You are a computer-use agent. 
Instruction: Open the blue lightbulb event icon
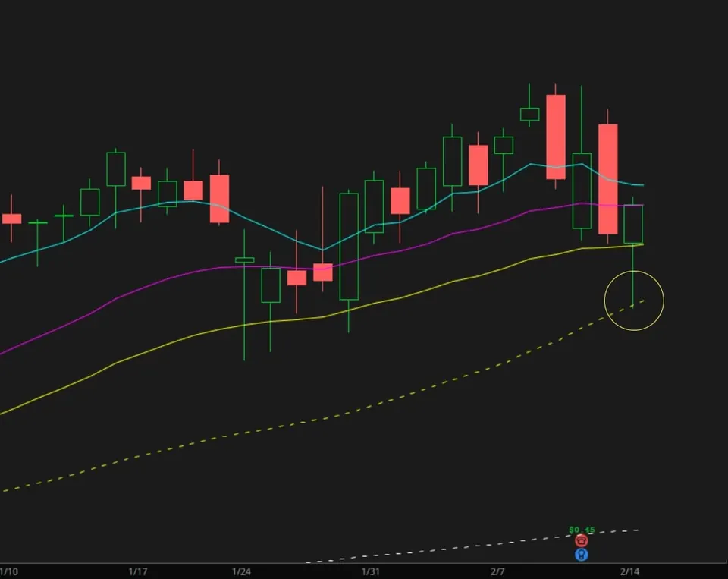tap(582, 555)
